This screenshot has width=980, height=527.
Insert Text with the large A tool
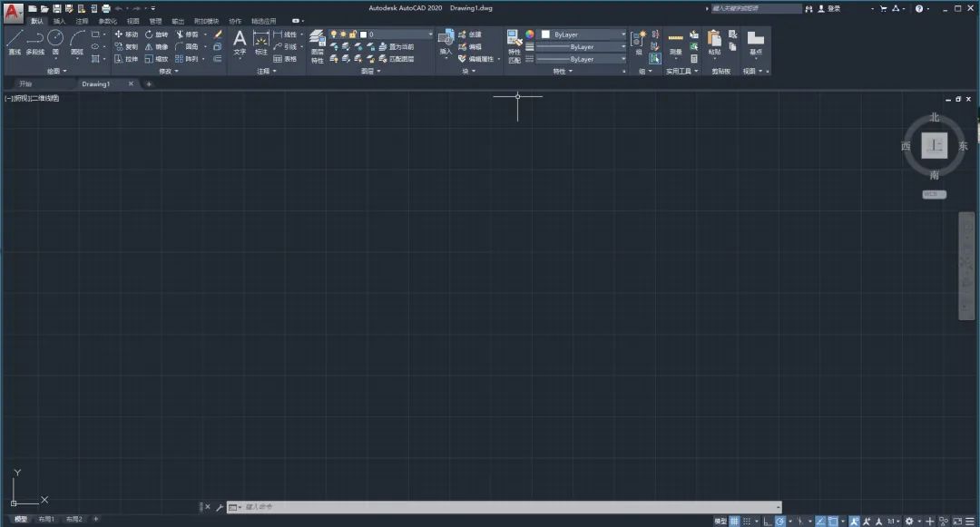(x=240, y=43)
